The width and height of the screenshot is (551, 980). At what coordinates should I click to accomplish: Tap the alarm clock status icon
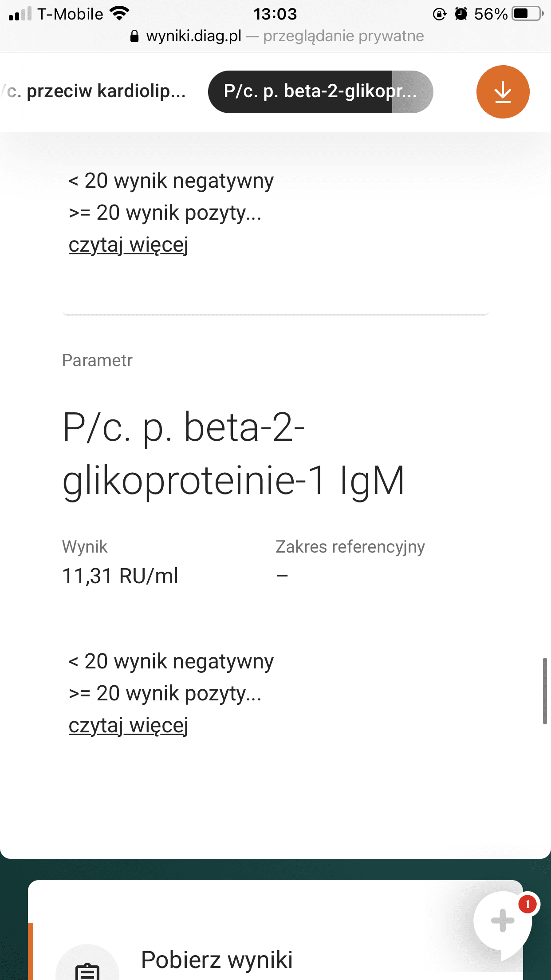pyautogui.click(x=461, y=14)
